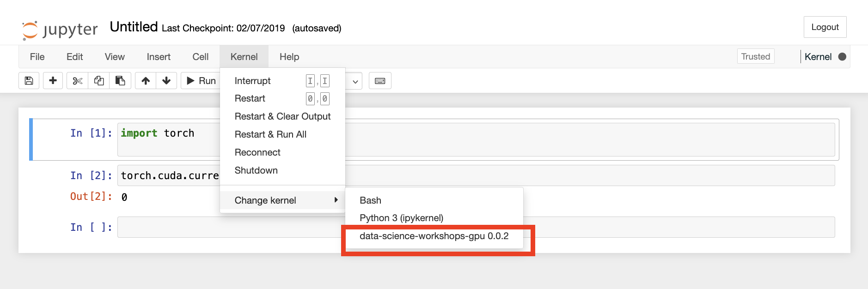Select the In [1]: prompt area

[x=92, y=133]
